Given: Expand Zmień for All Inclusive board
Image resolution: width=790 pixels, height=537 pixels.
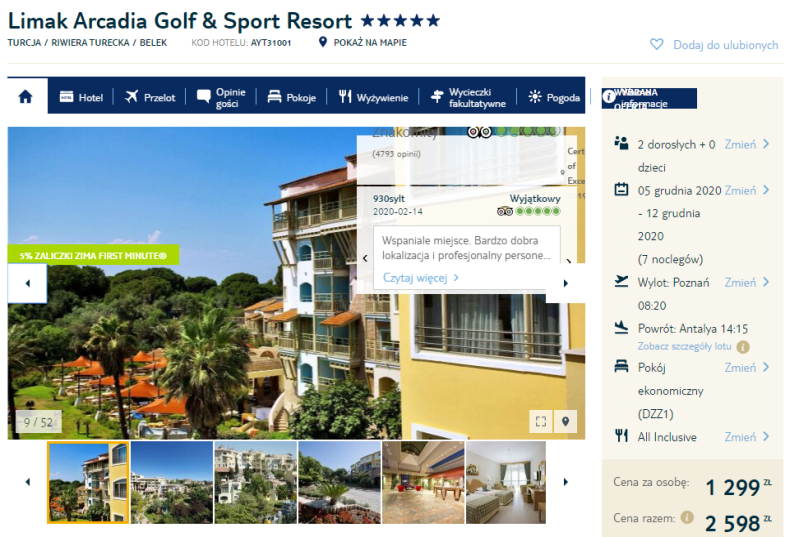Looking at the screenshot, I should click(x=747, y=437).
